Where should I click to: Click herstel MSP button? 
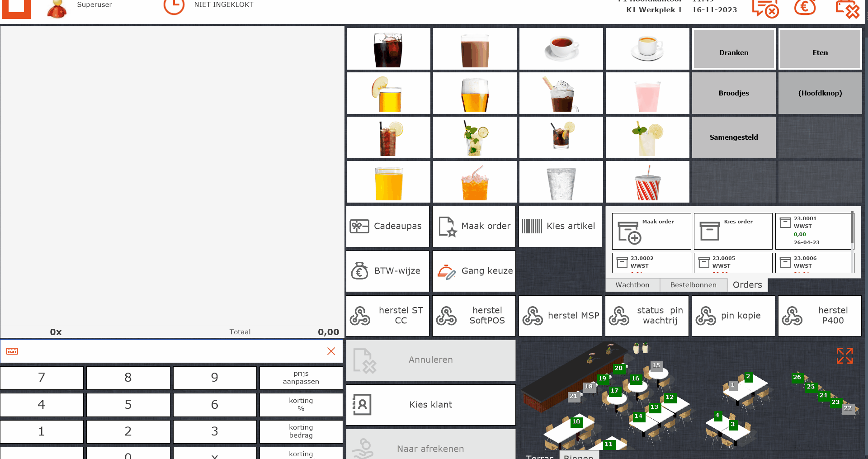click(560, 316)
